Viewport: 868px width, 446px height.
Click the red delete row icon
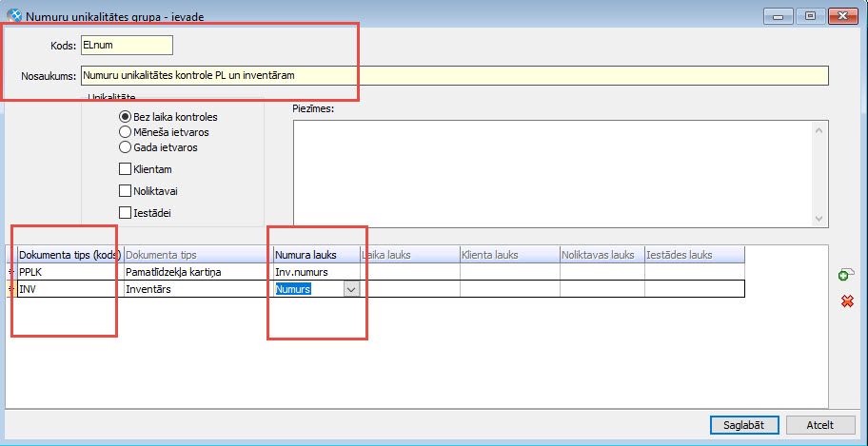coord(847,301)
